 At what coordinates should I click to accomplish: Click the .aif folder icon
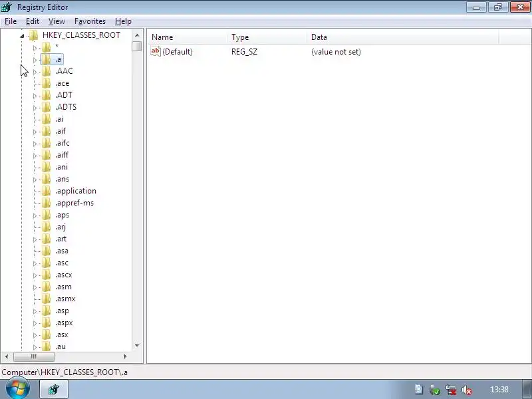[46, 131]
